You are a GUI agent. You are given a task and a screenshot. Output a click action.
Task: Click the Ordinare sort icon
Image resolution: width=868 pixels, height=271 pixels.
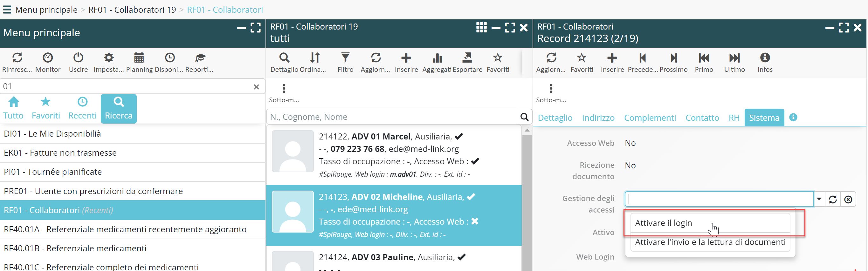[315, 58]
